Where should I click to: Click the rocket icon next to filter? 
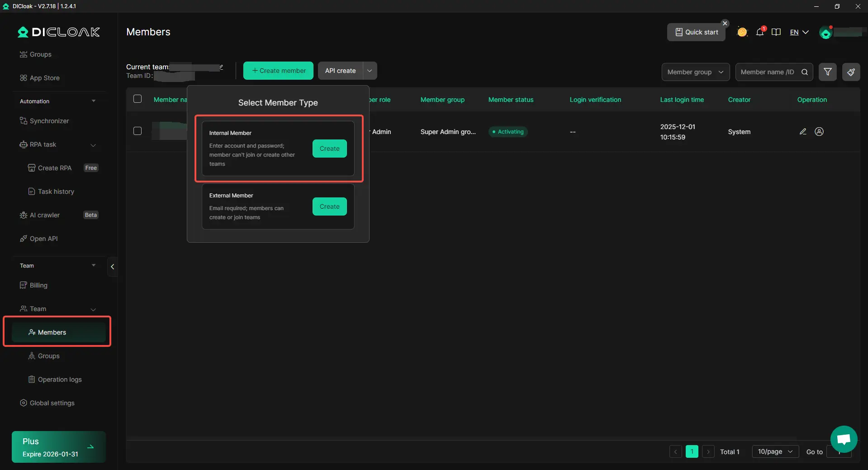click(851, 72)
